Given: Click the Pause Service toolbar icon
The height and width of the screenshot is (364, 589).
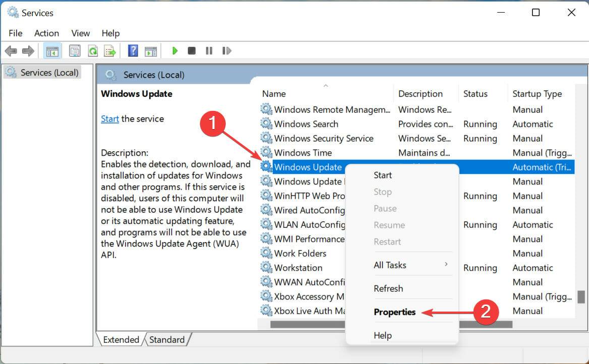Looking at the screenshot, I should point(209,50).
